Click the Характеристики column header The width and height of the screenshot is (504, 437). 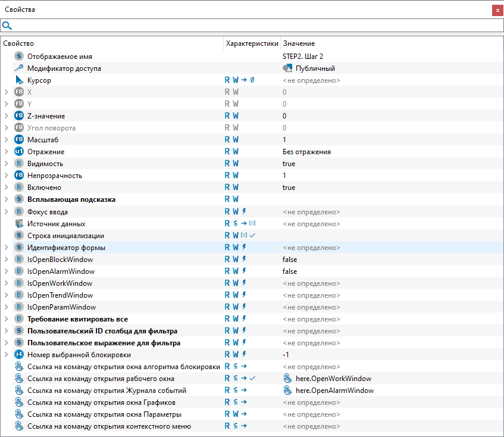[x=252, y=43]
